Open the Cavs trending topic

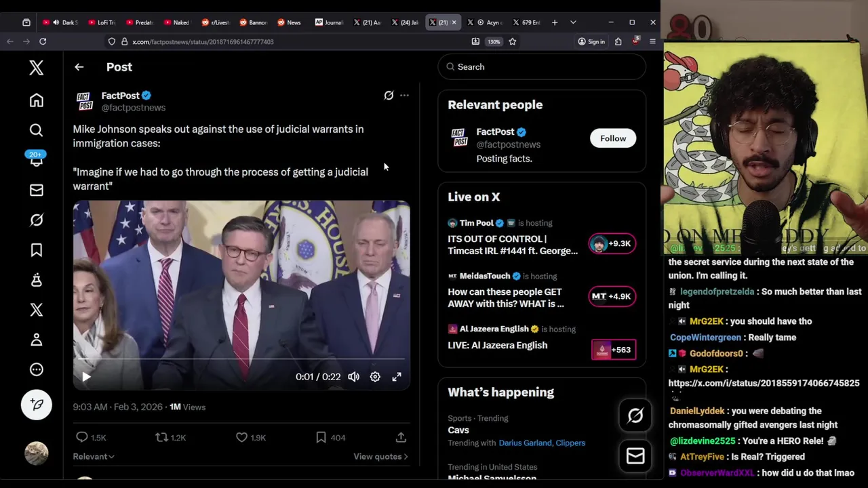click(458, 430)
